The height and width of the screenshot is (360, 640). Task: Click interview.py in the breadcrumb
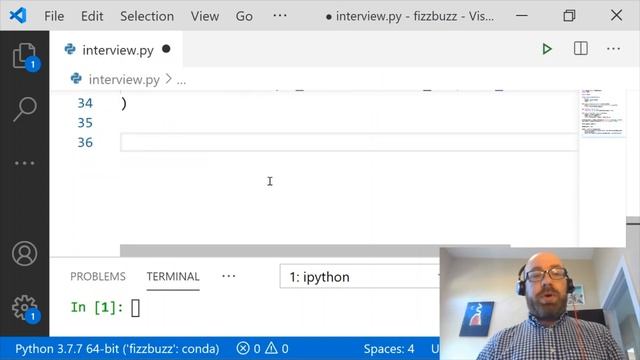(x=124, y=79)
